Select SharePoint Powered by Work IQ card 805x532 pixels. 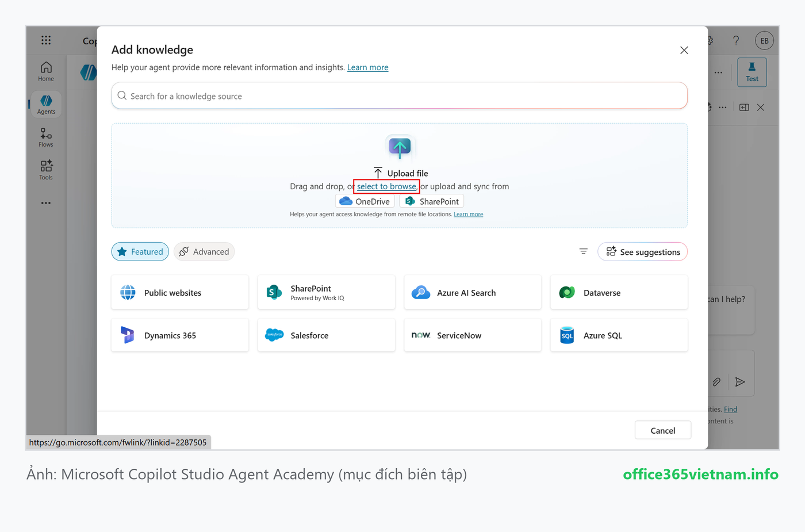click(x=326, y=292)
